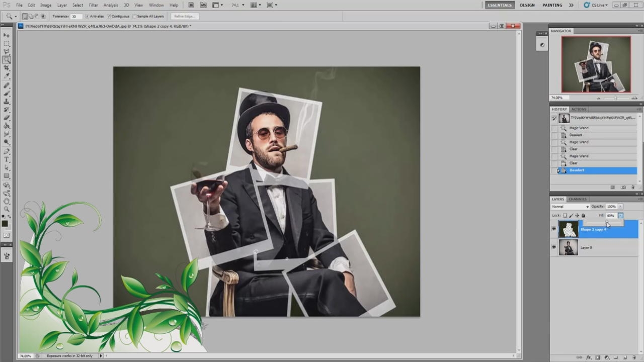Click the Navigator zoom slider
The image size is (644, 362).
[616, 98]
